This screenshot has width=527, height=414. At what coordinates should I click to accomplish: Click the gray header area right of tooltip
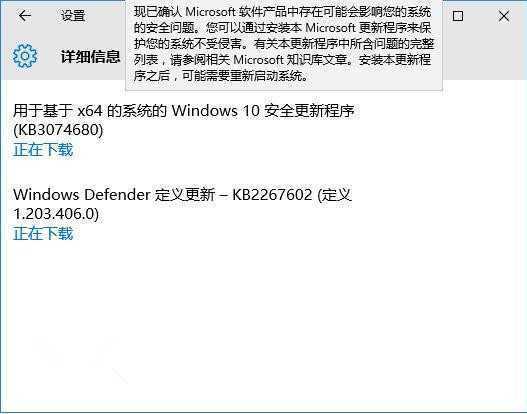485,54
